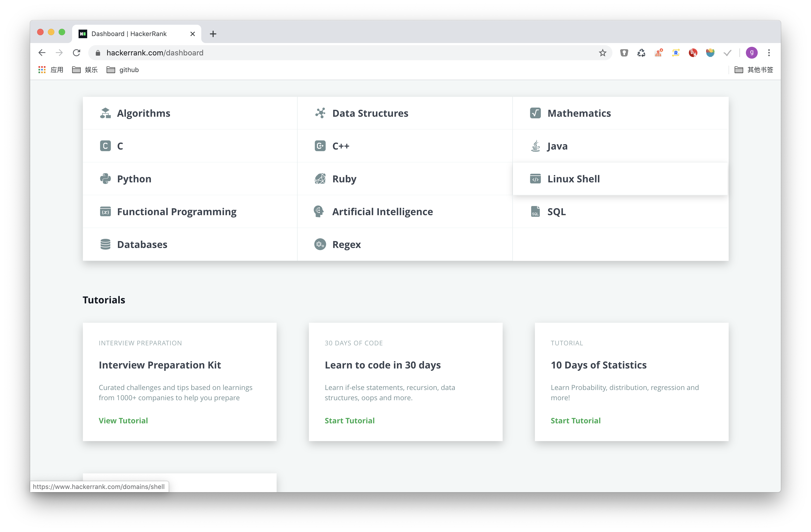Screen dimensions: 811x532
Task: View site info lock icon
Action: [98, 53]
